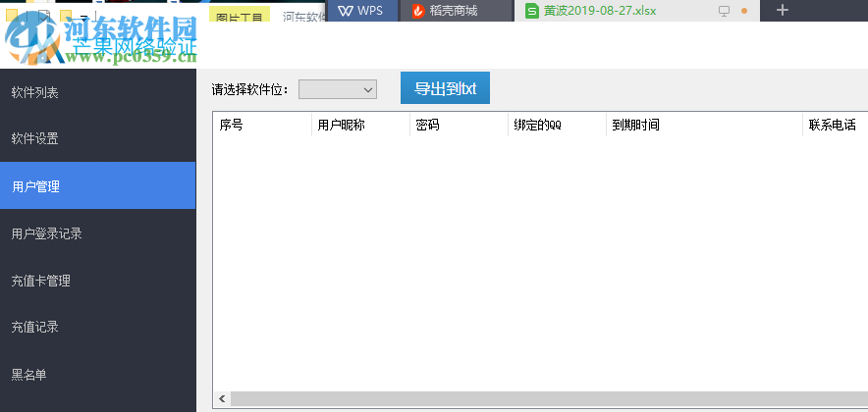Go to 用户登录记录 page
Screen dimensions: 868x412
pos(97,233)
